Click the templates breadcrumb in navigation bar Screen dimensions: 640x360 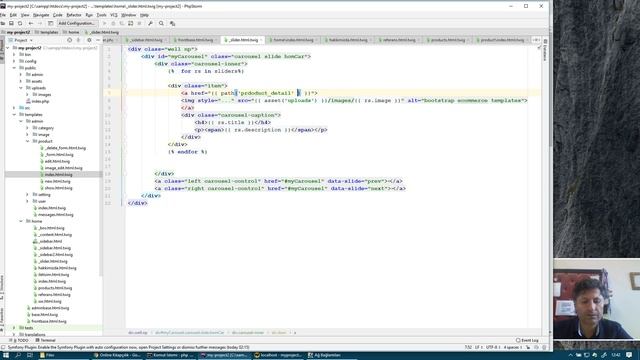(x=47, y=32)
